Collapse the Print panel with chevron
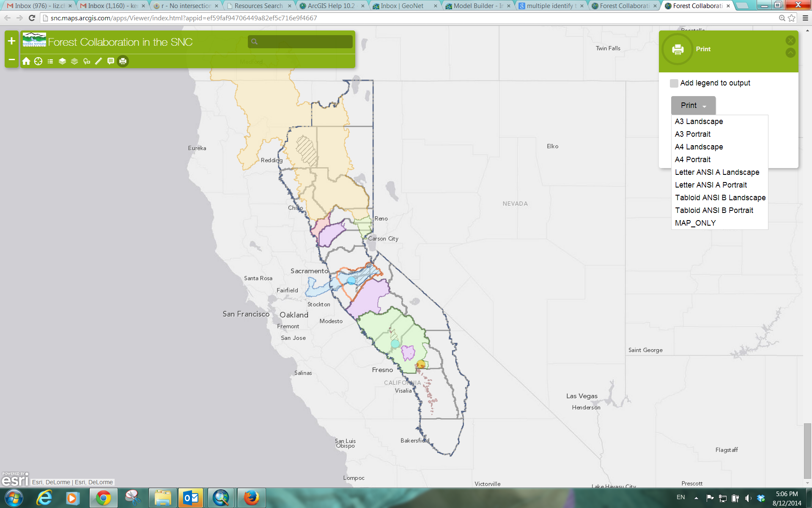This screenshot has height=508, width=812. [790, 53]
